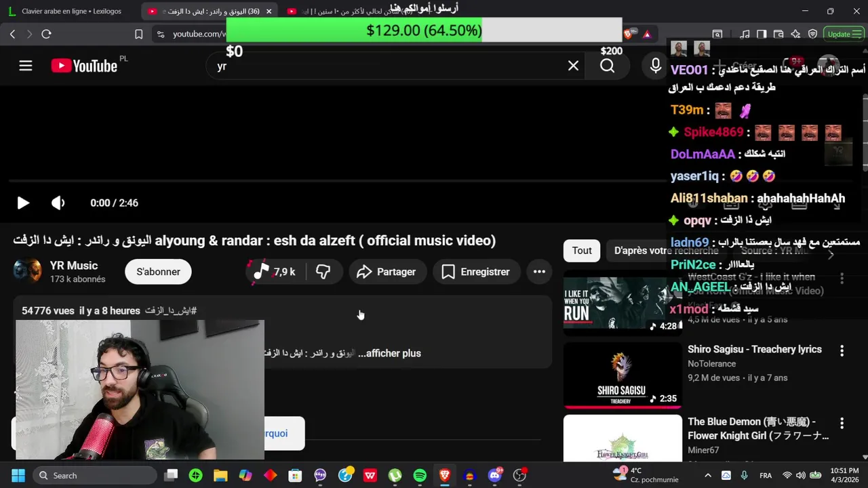Go back in browser history
Screen dimensions: 868x488
coord(12,34)
